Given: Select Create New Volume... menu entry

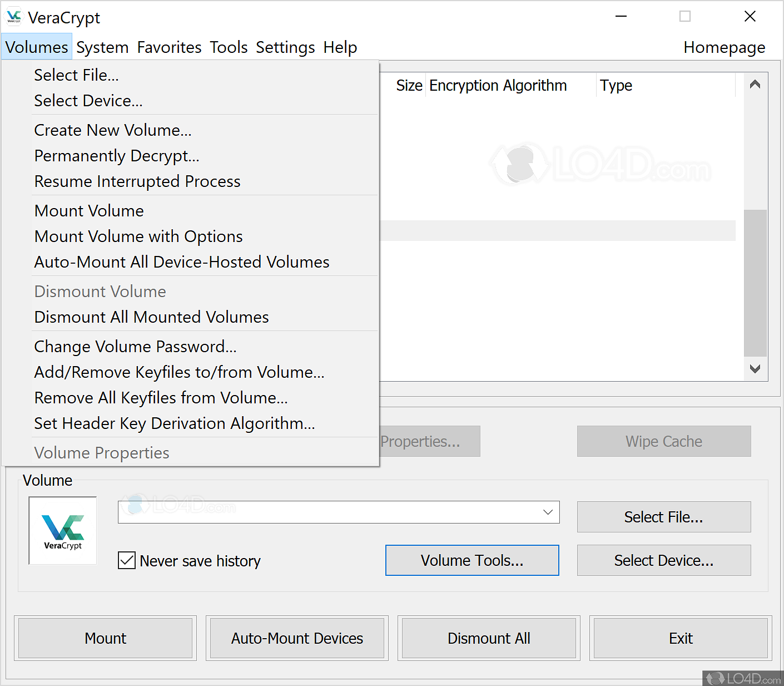Looking at the screenshot, I should tap(190, 130).
